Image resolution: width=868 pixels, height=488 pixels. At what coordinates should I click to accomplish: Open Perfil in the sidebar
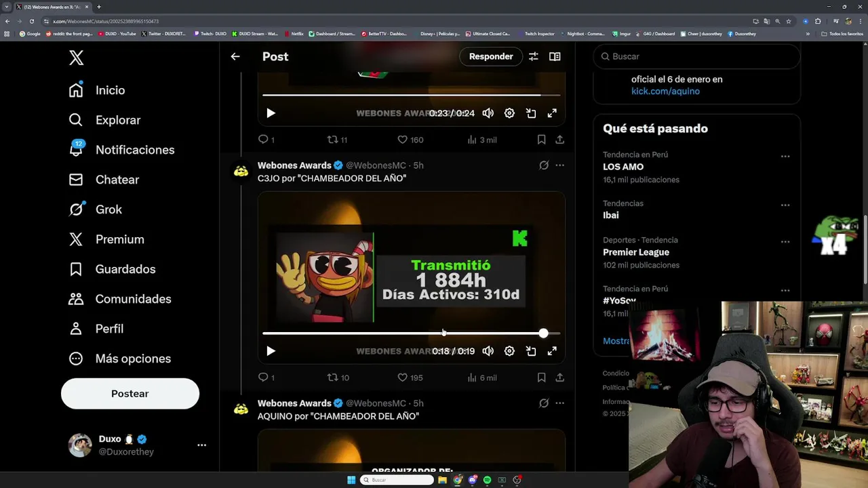pyautogui.click(x=96, y=329)
